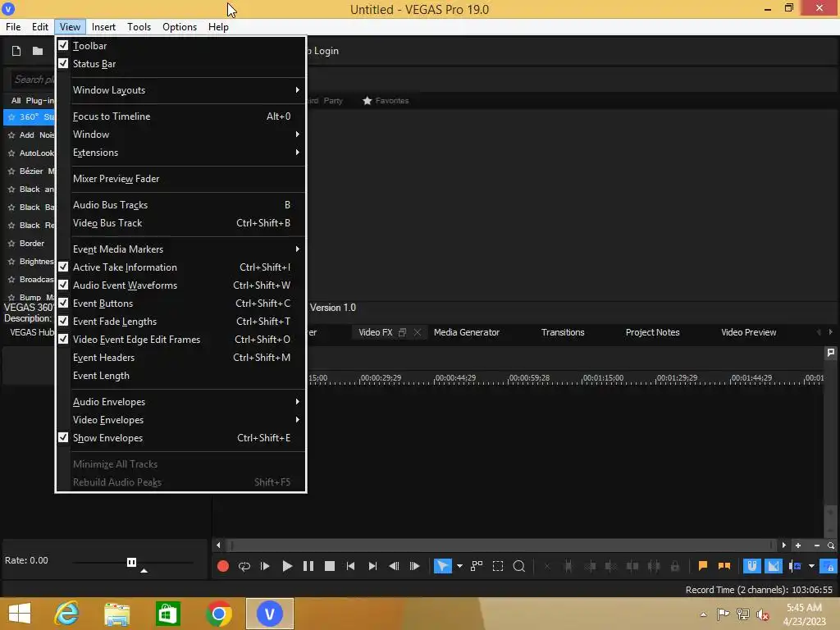Select Mixer Preview Fader menu item
Image resolution: width=840 pixels, height=630 pixels.
181,179
